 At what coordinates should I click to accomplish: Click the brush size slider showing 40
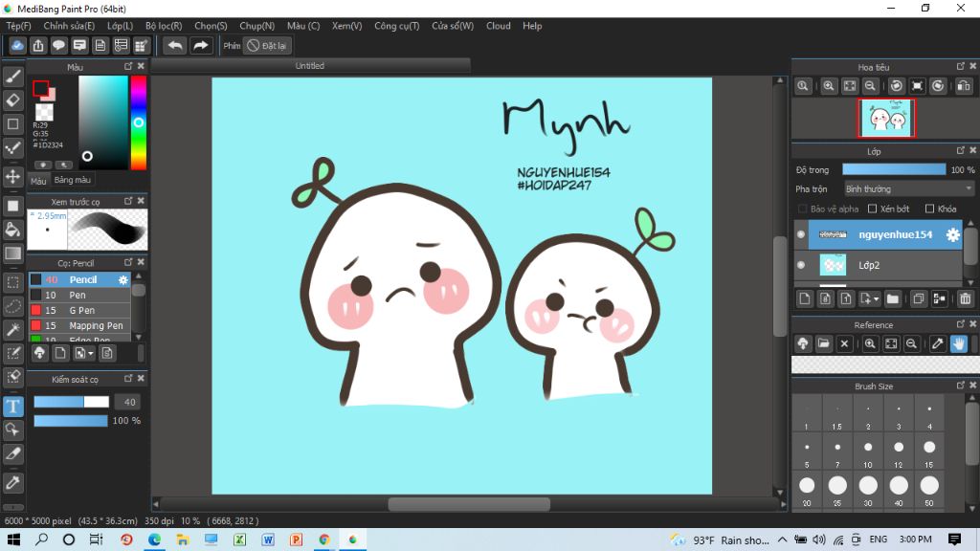pos(71,402)
